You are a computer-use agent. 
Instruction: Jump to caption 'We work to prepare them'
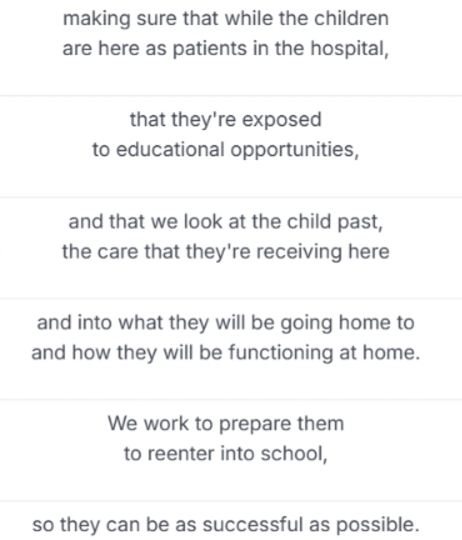(x=226, y=424)
